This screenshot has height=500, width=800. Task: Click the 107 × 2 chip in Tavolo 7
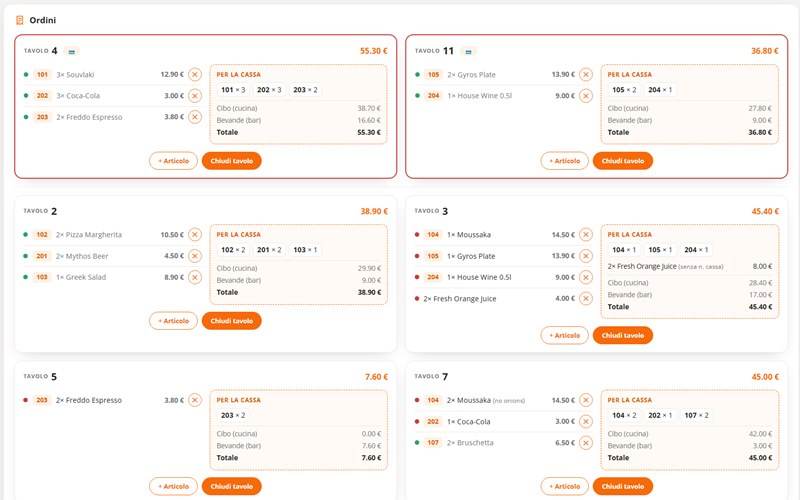point(696,415)
